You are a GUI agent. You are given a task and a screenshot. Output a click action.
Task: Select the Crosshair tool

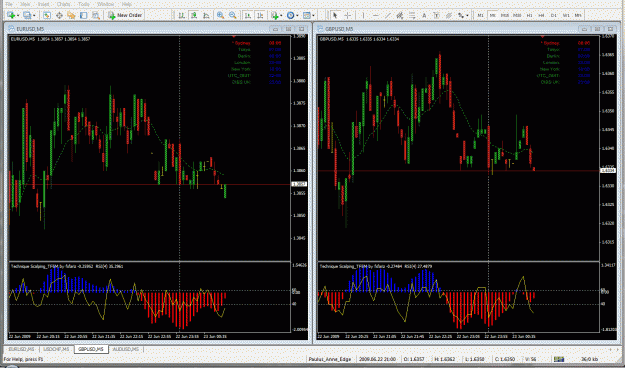point(348,15)
